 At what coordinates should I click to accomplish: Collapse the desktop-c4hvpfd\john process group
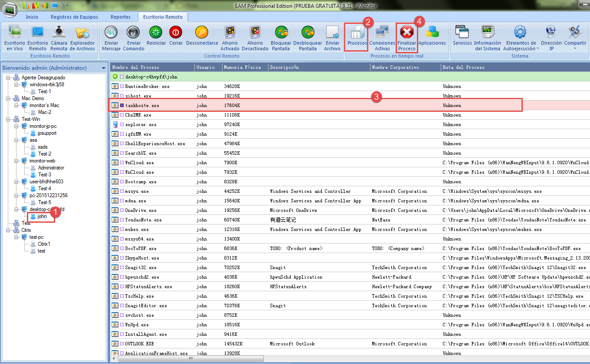point(115,77)
